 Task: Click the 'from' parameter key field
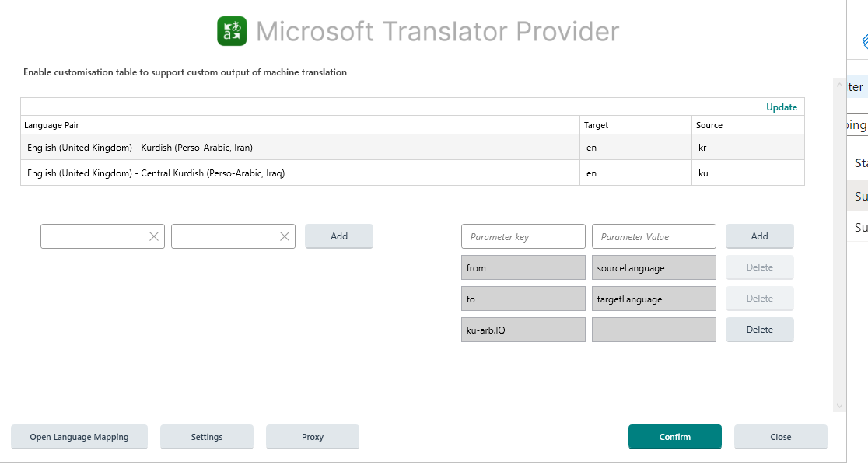523,267
